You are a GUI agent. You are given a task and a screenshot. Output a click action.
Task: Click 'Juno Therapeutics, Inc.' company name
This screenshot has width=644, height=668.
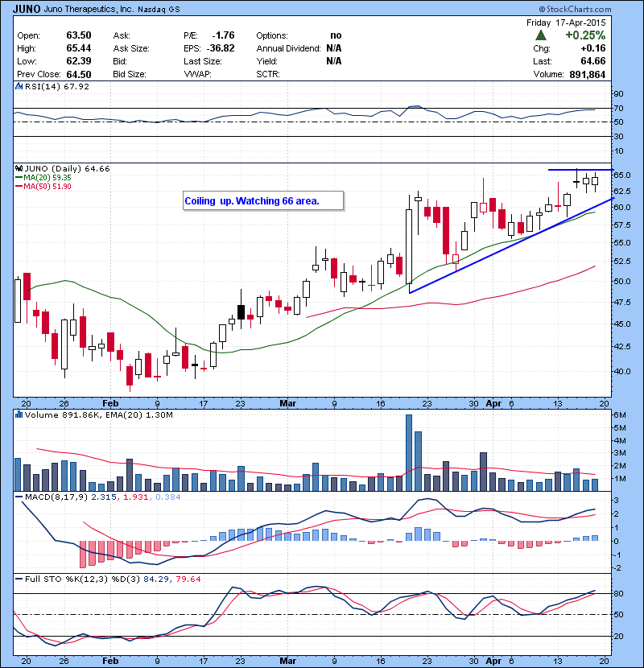(x=89, y=9)
